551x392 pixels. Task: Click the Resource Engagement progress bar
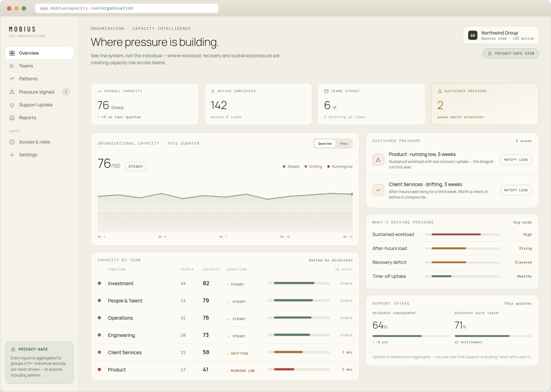pos(411,336)
